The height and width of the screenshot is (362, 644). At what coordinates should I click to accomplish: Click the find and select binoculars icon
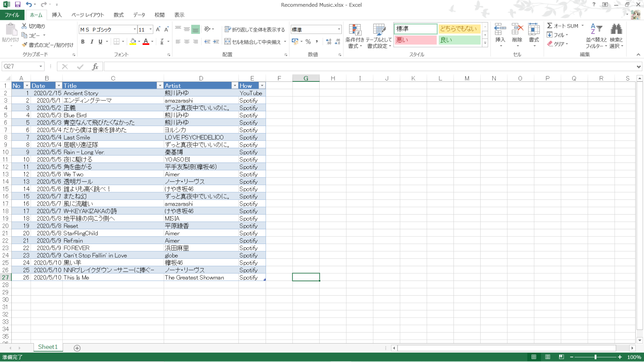point(616,29)
